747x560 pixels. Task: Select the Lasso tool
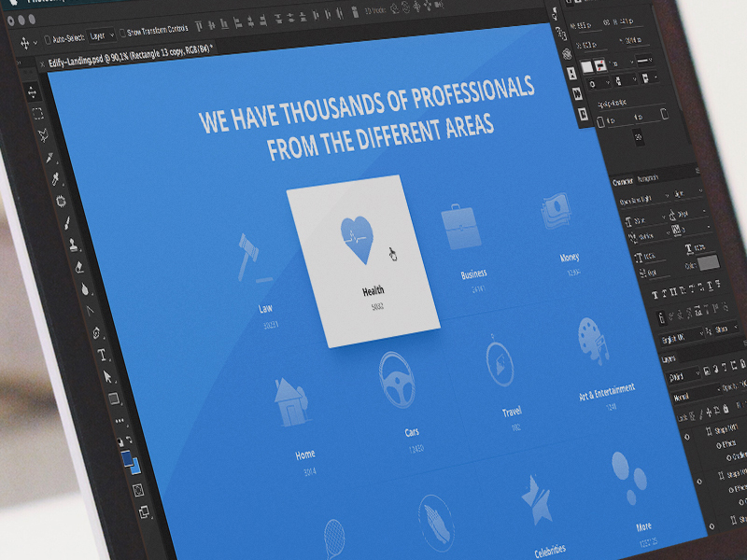(43, 134)
